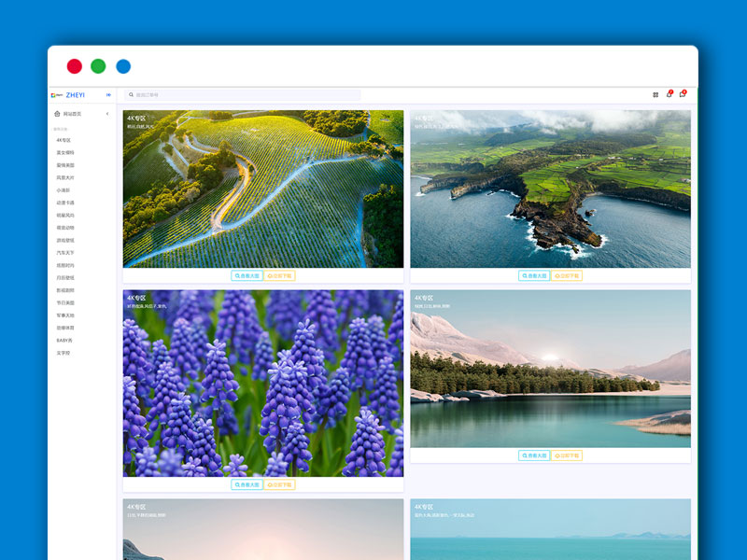
Task: Click 查看大图 under the purple flowers image
Action: (247, 485)
